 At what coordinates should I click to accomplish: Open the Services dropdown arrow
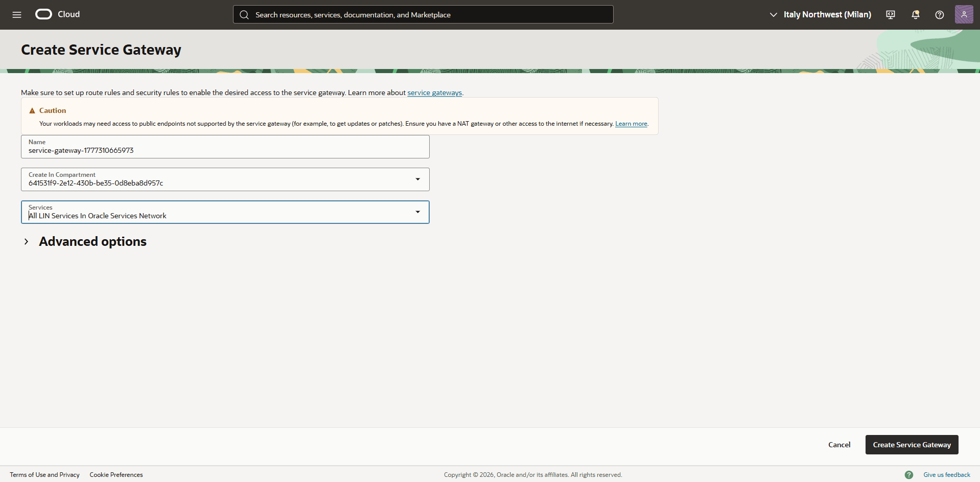417,212
